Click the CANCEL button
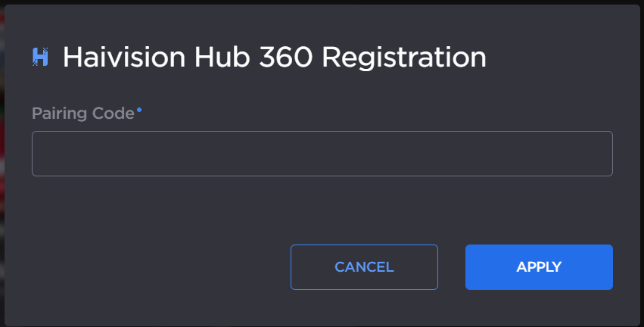This screenshot has height=327, width=644. click(x=364, y=267)
